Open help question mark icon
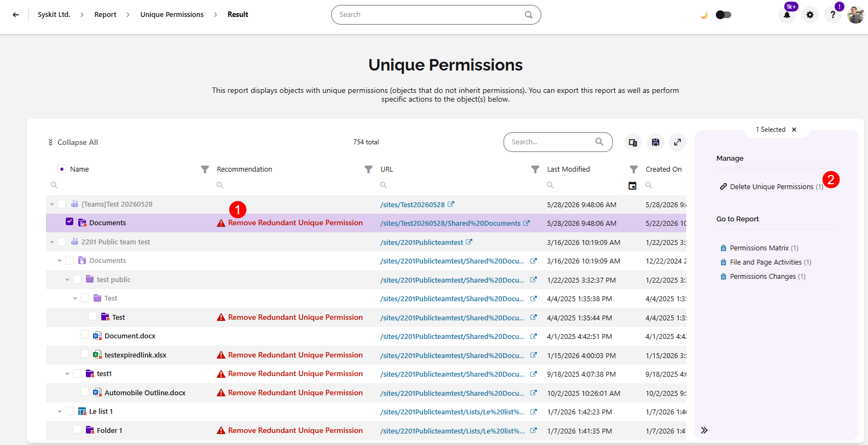This screenshot has height=445, width=868. [833, 15]
